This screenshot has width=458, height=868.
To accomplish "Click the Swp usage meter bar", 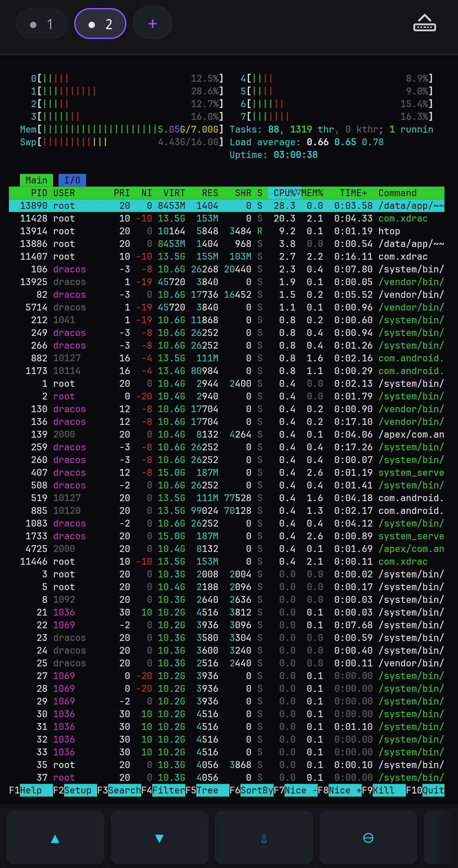I will click(x=122, y=142).
